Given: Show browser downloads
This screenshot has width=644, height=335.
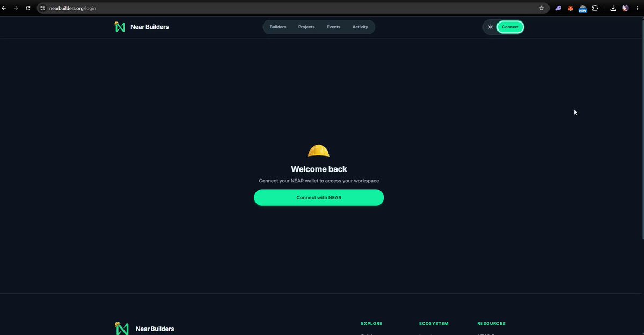Looking at the screenshot, I should (613, 8).
